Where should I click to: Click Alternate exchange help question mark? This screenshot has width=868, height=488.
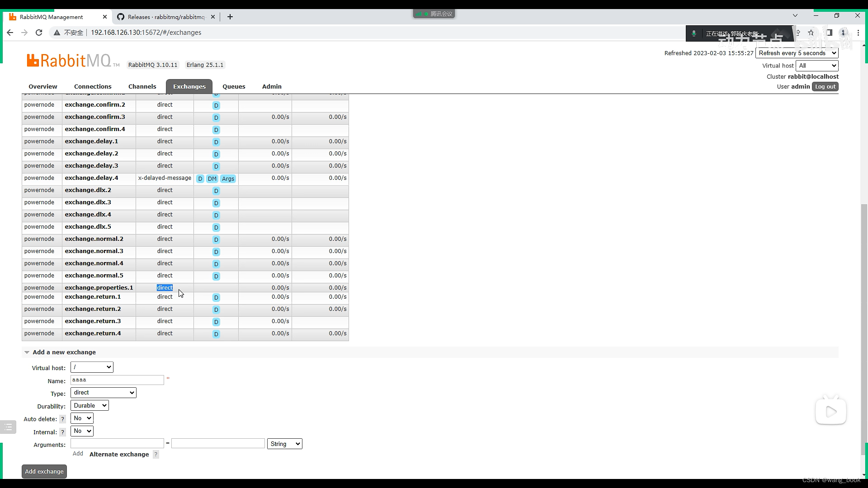(x=156, y=455)
